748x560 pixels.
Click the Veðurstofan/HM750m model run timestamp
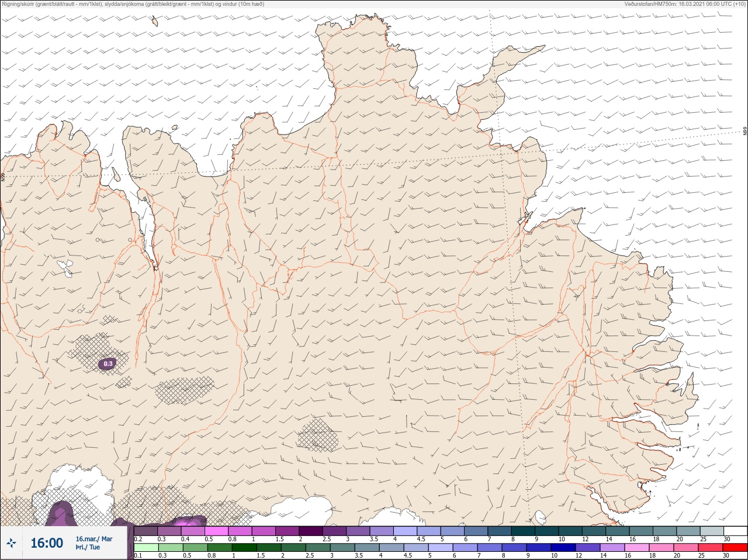pos(685,4)
